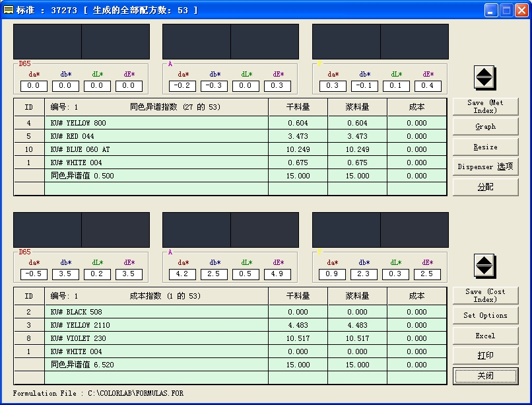Click Save (Cost Index) button

point(485,295)
